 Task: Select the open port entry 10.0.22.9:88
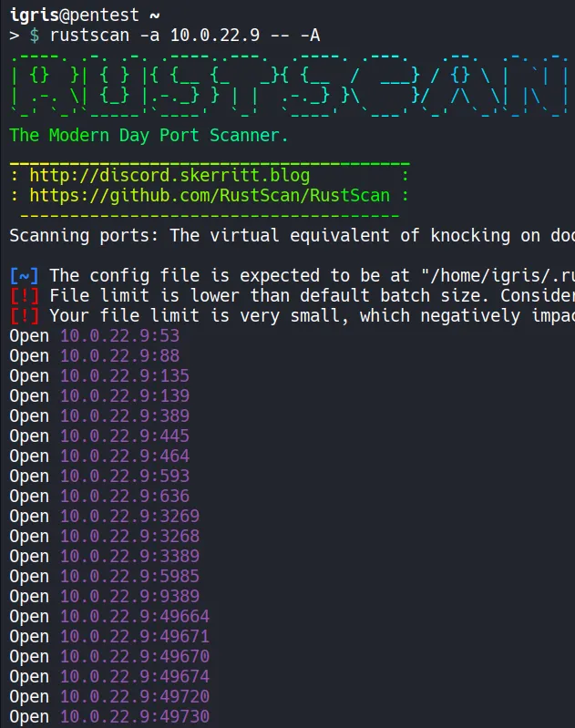(119, 355)
